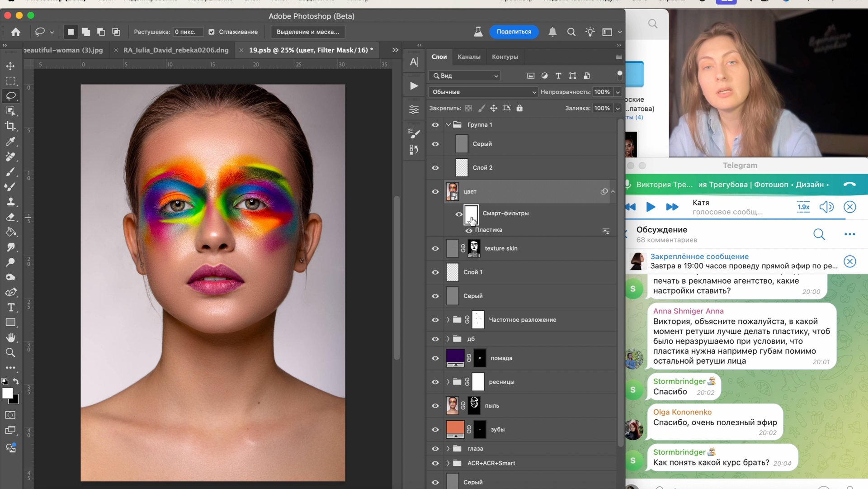868x489 pixels.
Task: Open the Actions panel play icon
Action: 414,86
